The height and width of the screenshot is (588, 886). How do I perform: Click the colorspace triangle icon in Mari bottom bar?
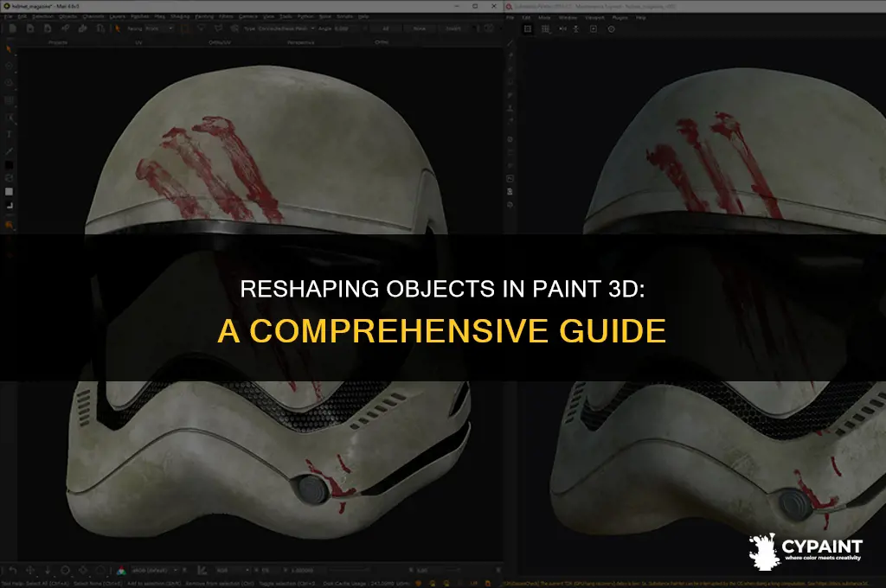120,571
